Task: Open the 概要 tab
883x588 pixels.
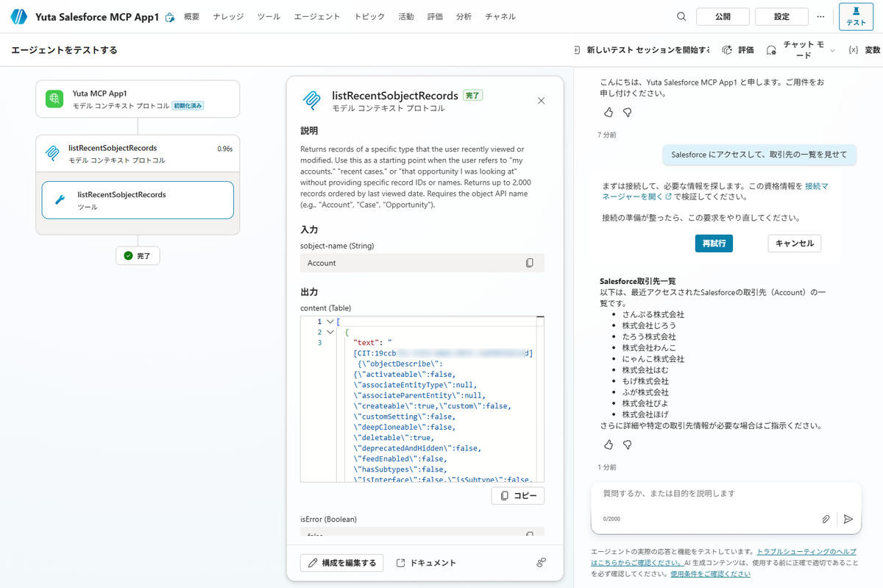Action: [x=191, y=17]
